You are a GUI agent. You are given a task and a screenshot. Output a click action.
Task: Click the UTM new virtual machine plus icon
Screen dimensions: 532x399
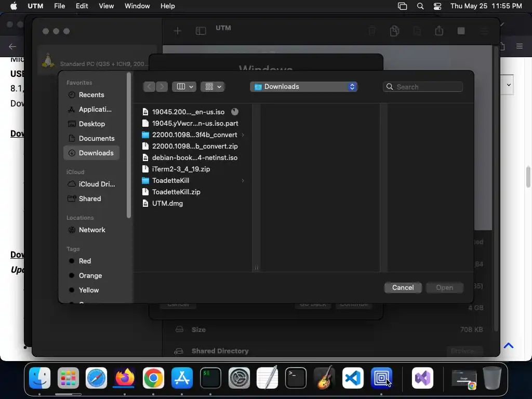(x=178, y=31)
